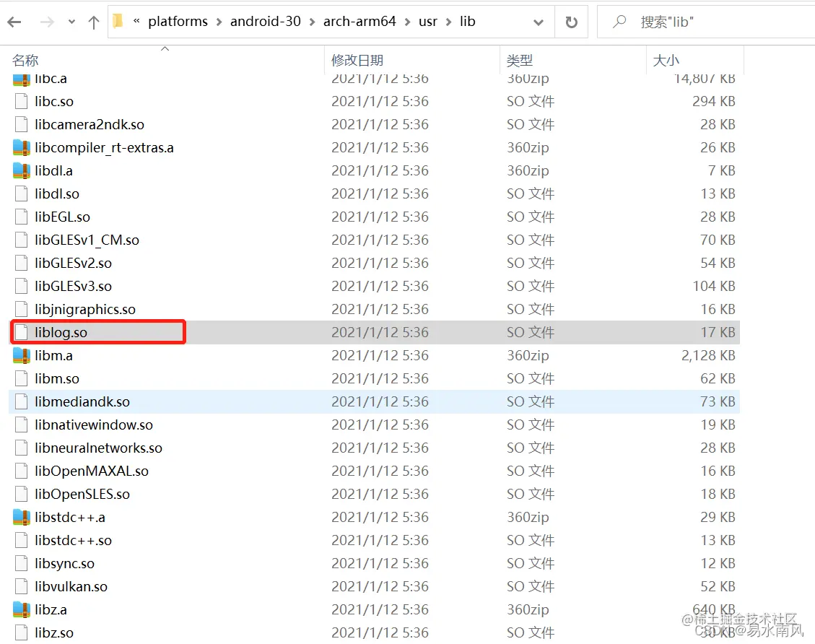This screenshot has width=815, height=644.
Task: Select libdl.a archive icon
Action: tap(22, 170)
